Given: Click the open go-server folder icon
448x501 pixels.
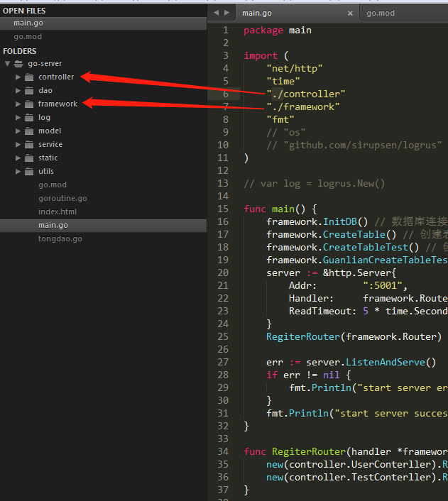Looking at the screenshot, I should [18, 64].
